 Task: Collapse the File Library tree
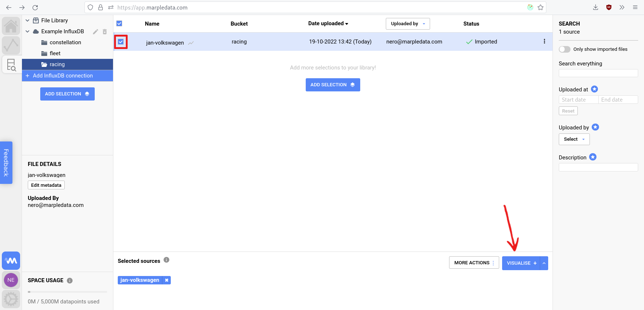click(x=27, y=20)
